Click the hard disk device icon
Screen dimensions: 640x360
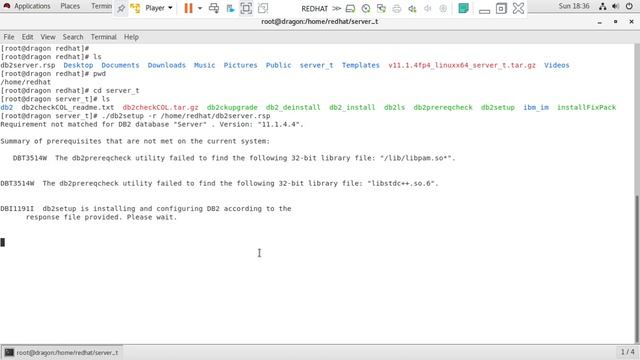point(350,8)
